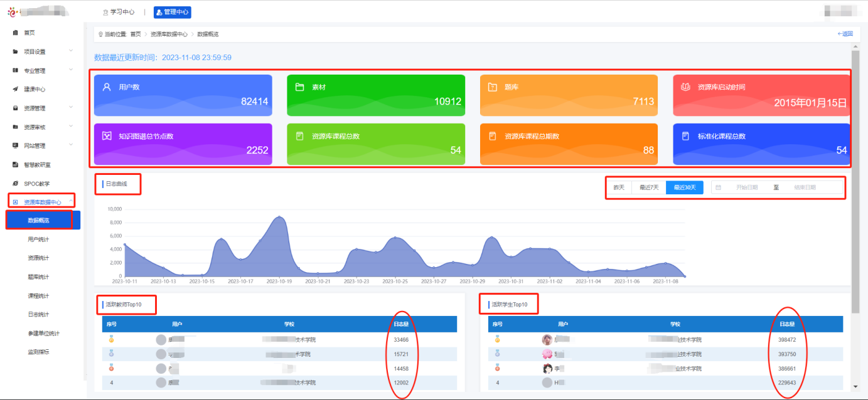This screenshot has height=400, width=868.
Task: Click the 智慧教研室 sidebar icon
Action: tap(15, 165)
